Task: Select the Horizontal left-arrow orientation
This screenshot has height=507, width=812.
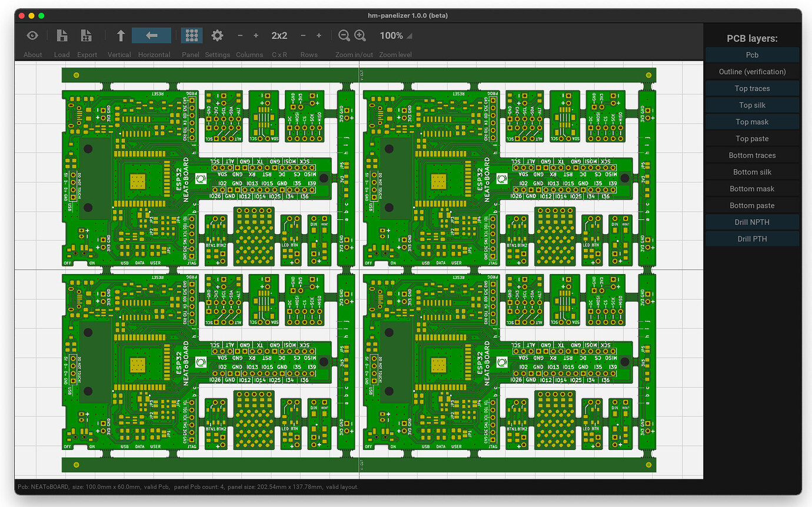Action: [152, 36]
